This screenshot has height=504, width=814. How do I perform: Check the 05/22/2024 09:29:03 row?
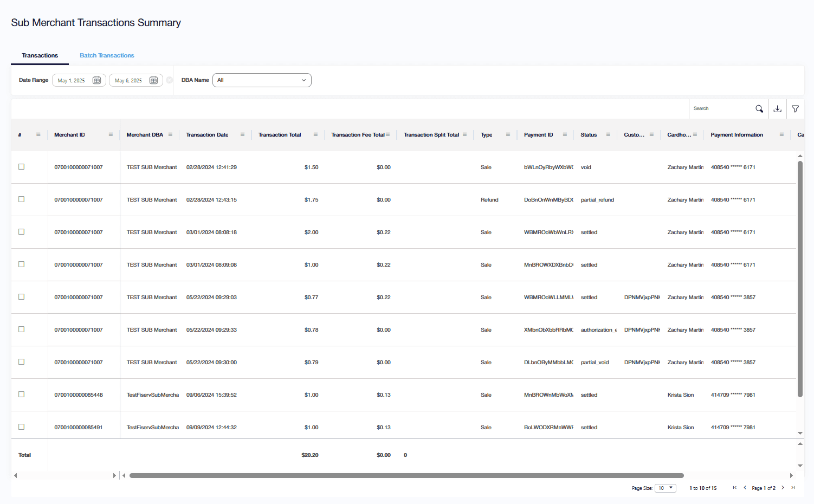22,297
